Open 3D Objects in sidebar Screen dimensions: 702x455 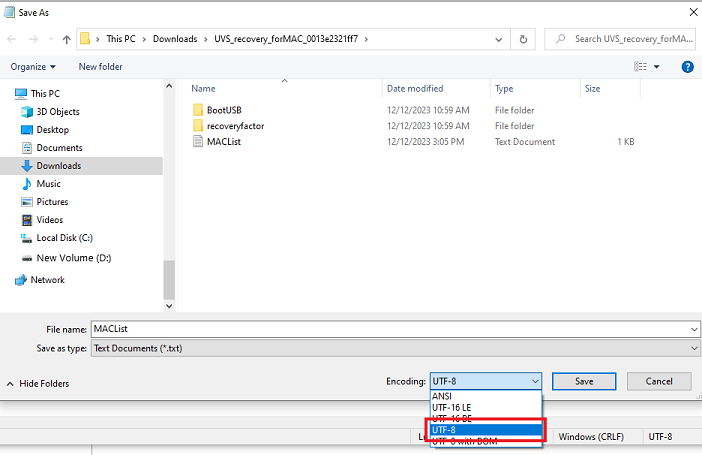click(58, 112)
